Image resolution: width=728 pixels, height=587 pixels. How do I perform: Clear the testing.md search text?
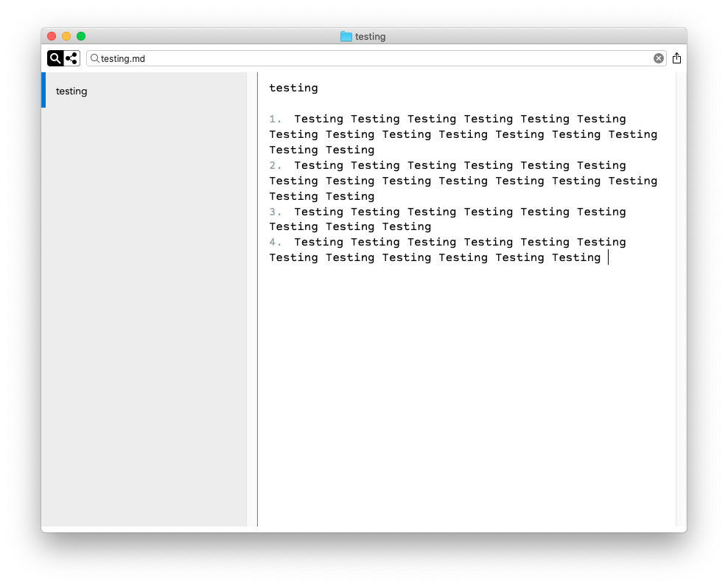pyautogui.click(x=659, y=58)
